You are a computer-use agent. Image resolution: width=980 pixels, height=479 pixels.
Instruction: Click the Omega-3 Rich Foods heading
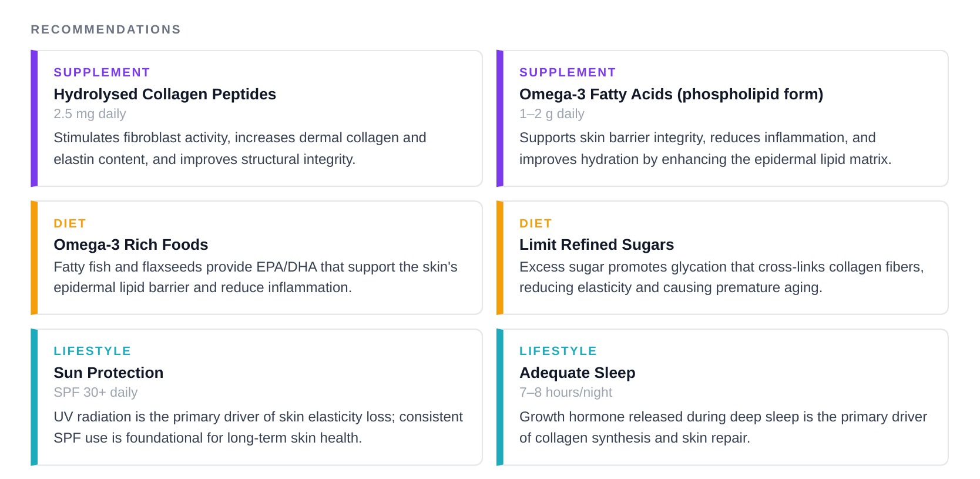[130, 244]
